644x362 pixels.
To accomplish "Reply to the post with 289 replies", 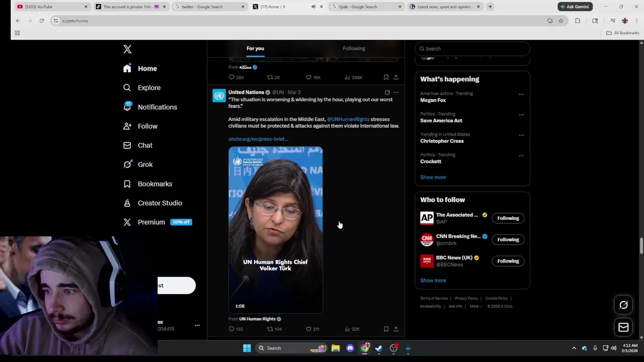I will (236, 77).
